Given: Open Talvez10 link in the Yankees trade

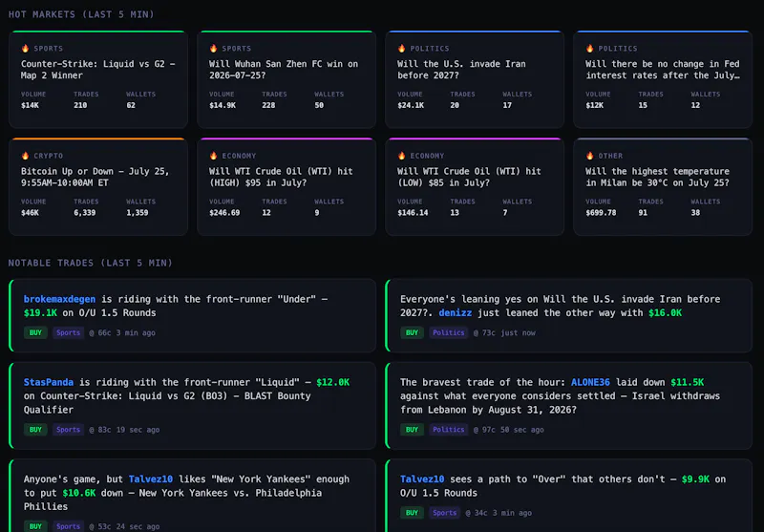Looking at the screenshot, I should click(151, 479).
